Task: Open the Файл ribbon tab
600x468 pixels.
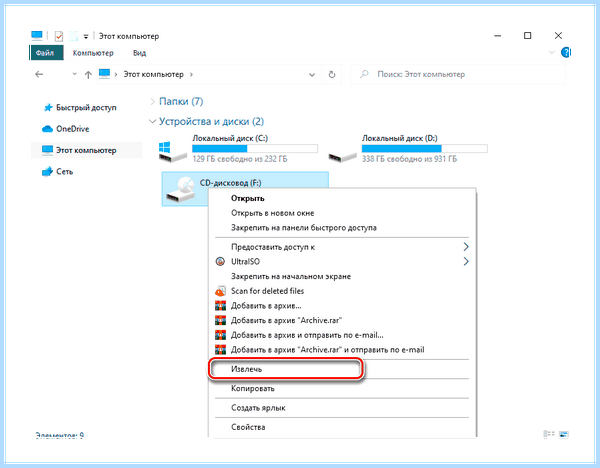Action: 46,53
